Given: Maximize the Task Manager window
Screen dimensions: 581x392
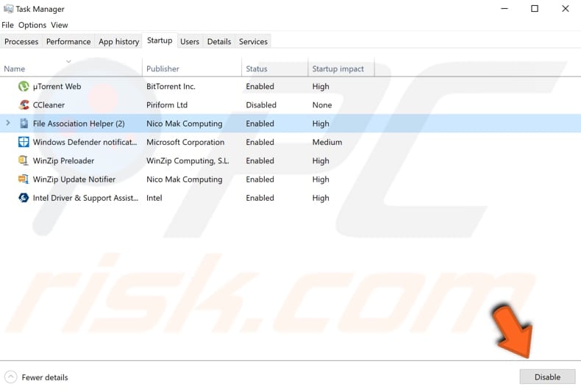Looking at the screenshot, I should (535, 9).
